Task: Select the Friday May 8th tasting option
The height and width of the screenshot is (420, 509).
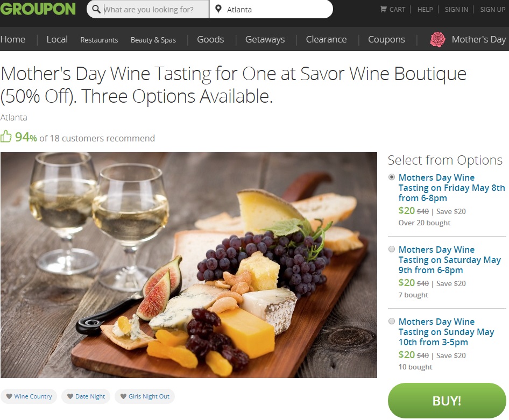Action: [392, 177]
